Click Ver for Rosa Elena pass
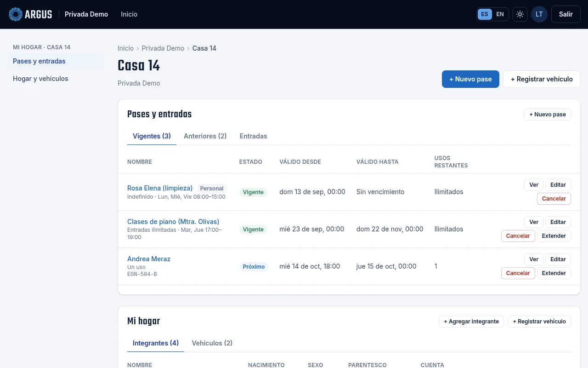 pos(534,185)
